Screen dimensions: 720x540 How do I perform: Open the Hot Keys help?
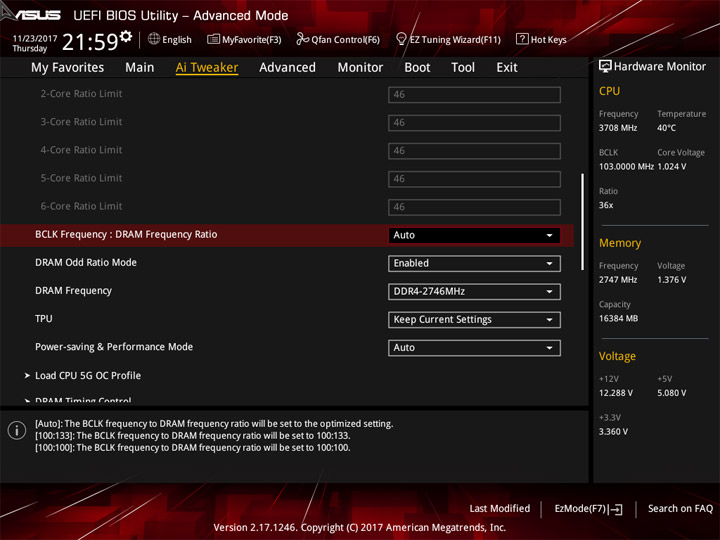tap(541, 39)
